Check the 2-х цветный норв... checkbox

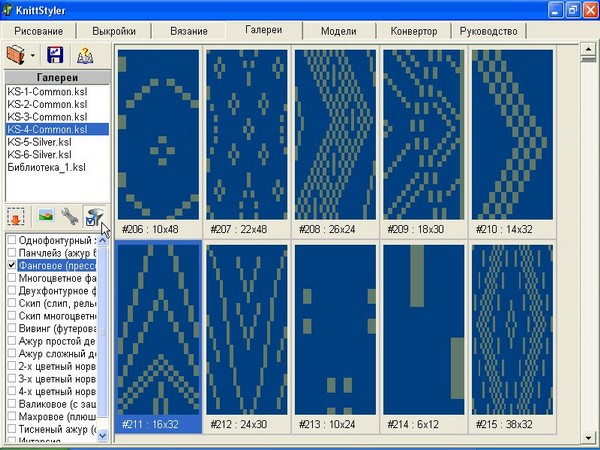12,366
